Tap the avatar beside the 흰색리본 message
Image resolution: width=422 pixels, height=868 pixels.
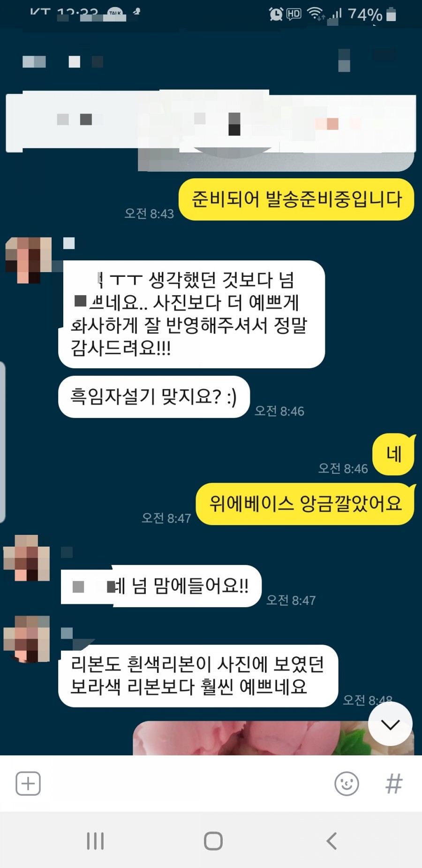point(27,639)
